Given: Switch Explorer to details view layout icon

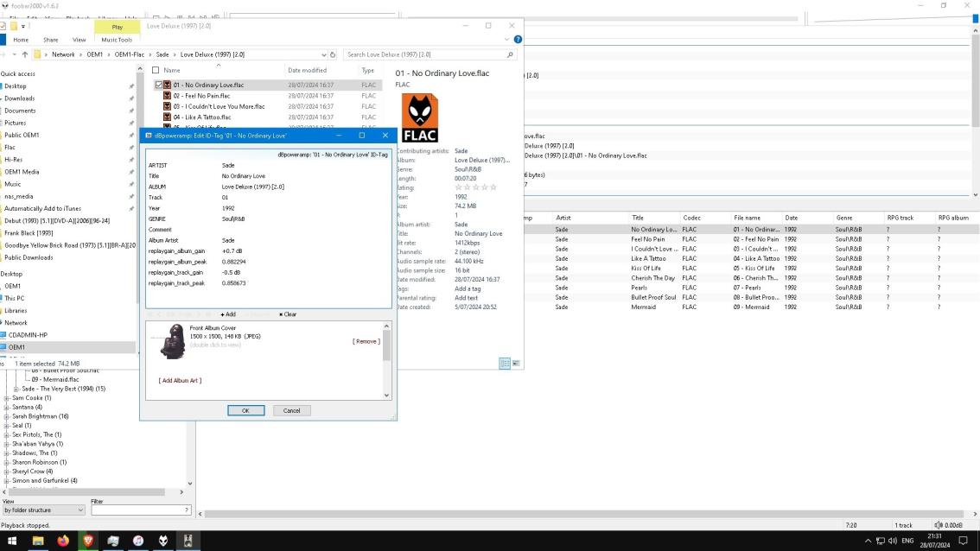Looking at the screenshot, I should 504,364.
